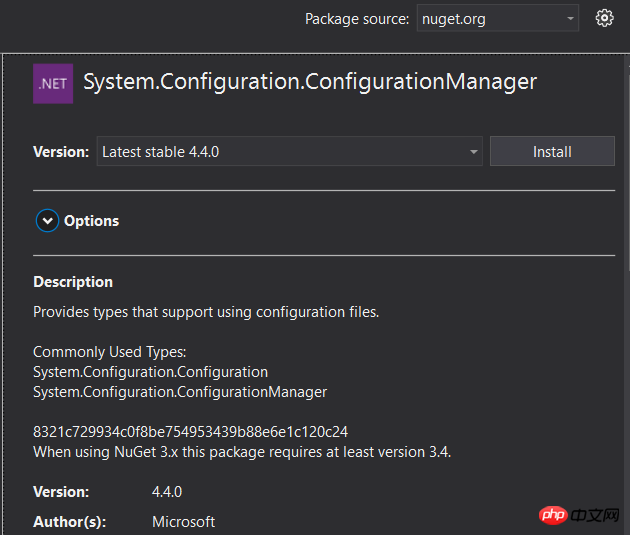Click the Commonly Used Types line

(110, 352)
